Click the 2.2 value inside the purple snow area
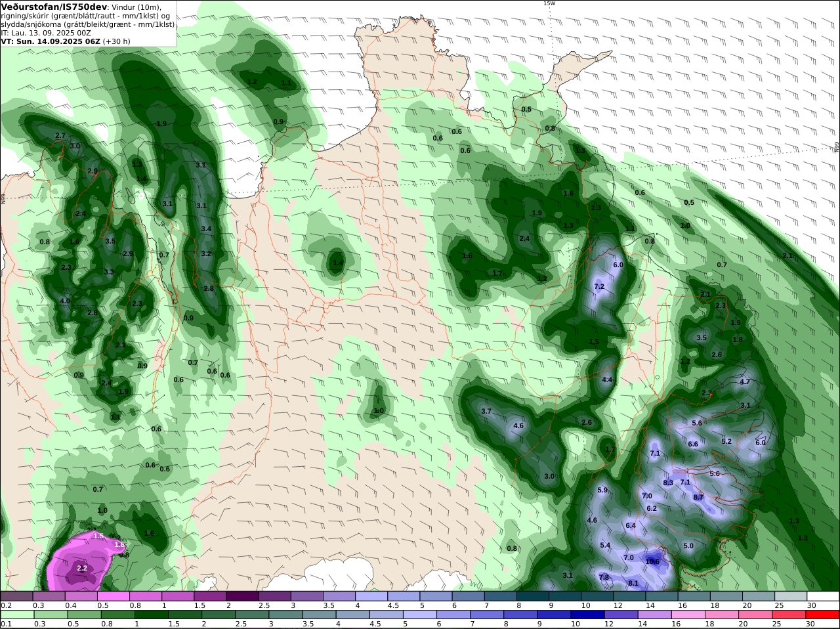The image size is (840, 629). pos(82,568)
